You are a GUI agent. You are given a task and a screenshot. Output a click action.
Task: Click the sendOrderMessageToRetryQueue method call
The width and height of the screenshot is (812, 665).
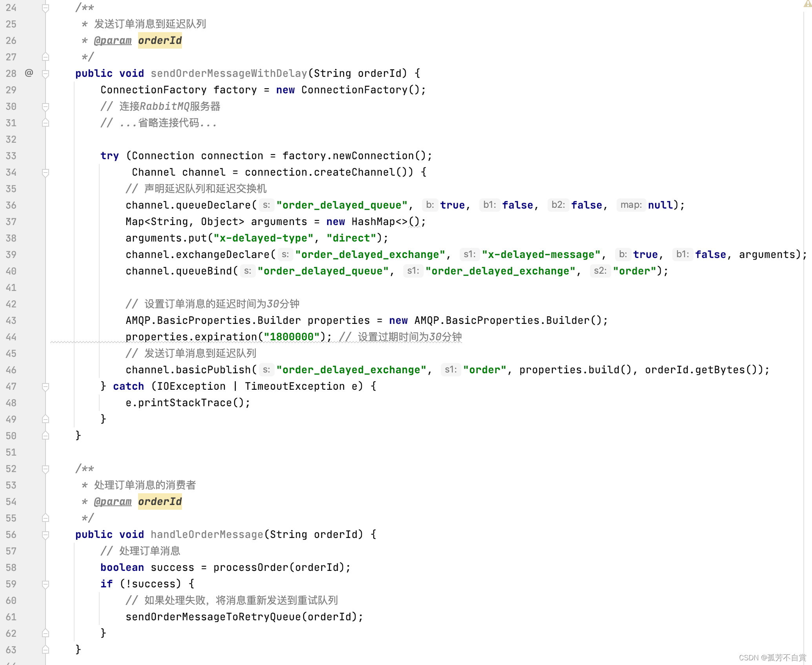click(213, 617)
